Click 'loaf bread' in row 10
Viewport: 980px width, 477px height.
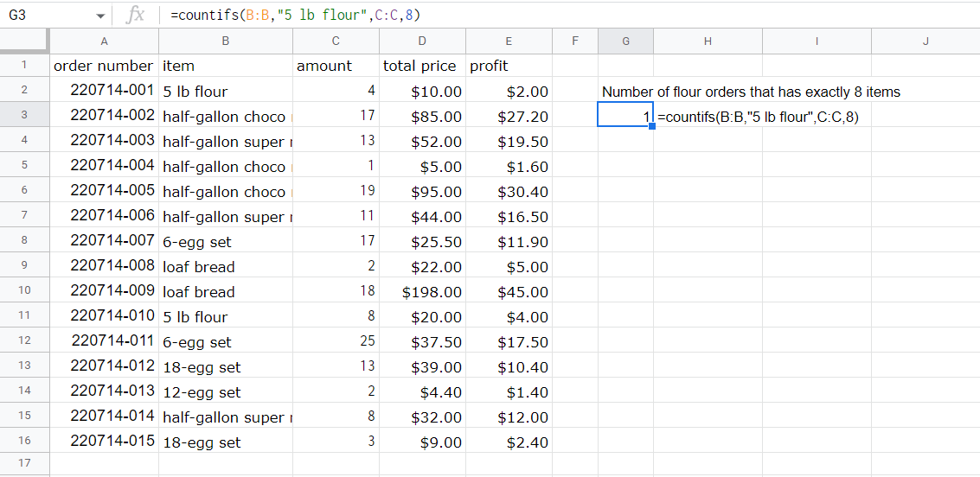coord(226,289)
